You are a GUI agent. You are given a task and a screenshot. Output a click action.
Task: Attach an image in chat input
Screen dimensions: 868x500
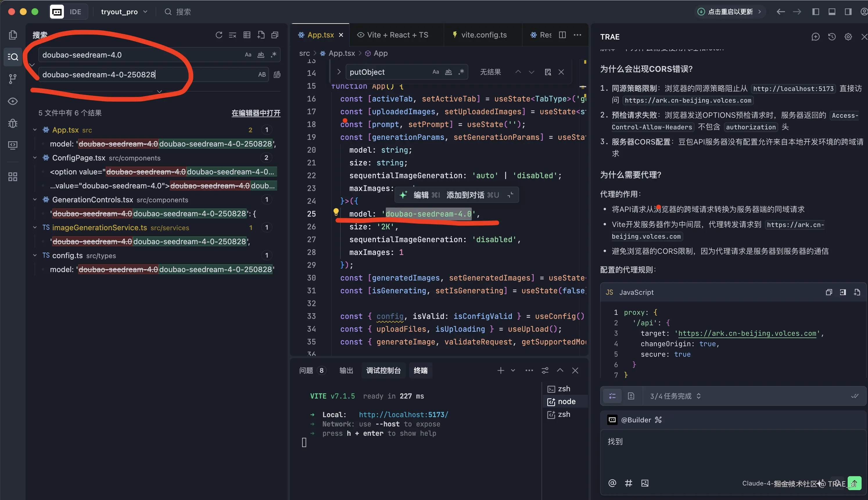(x=645, y=483)
